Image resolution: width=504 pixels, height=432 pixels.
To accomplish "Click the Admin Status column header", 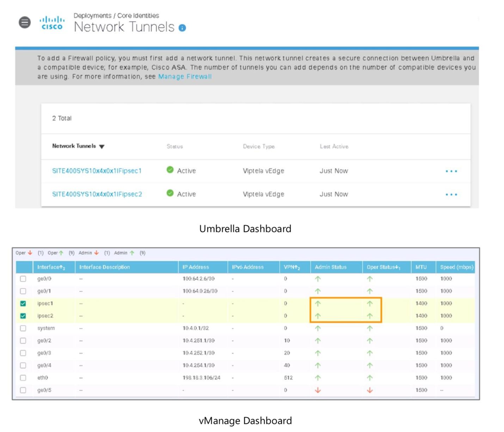I will click(330, 267).
